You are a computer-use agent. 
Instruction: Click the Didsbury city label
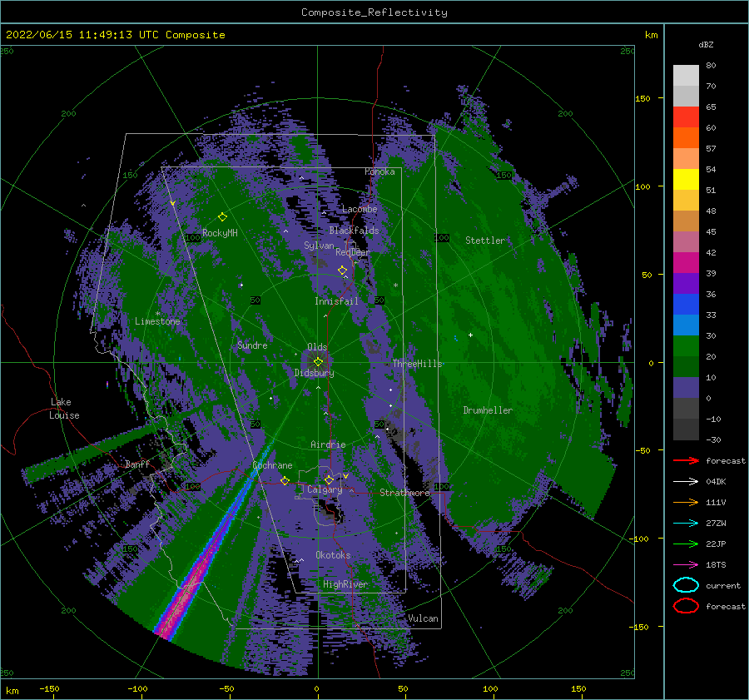tap(314, 373)
